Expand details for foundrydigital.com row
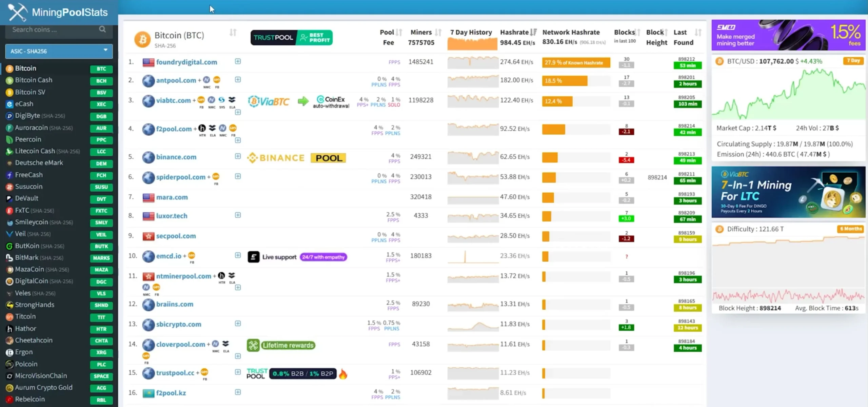 tap(238, 61)
